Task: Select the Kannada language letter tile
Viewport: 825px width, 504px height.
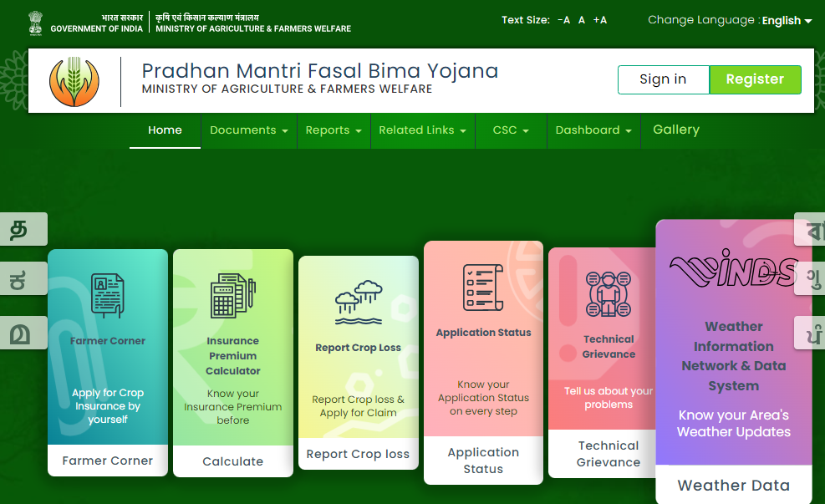Action: [x=23, y=279]
